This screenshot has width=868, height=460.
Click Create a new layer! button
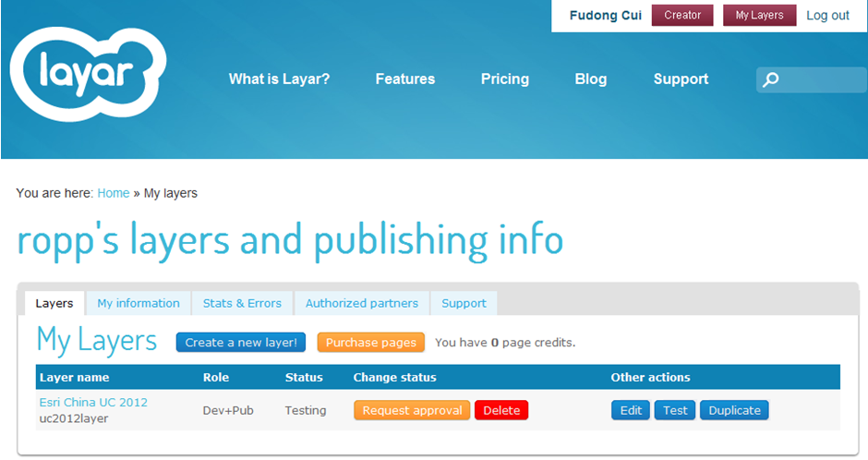(241, 343)
